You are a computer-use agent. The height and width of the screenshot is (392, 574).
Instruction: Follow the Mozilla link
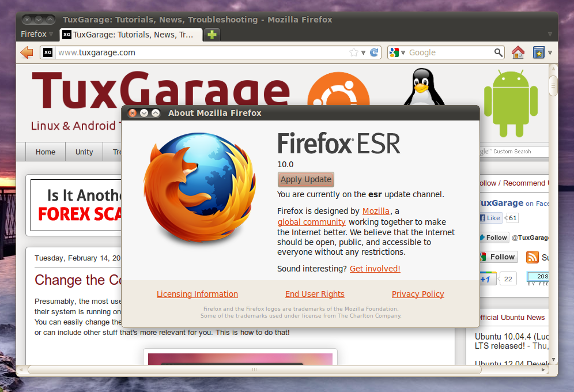coord(376,211)
